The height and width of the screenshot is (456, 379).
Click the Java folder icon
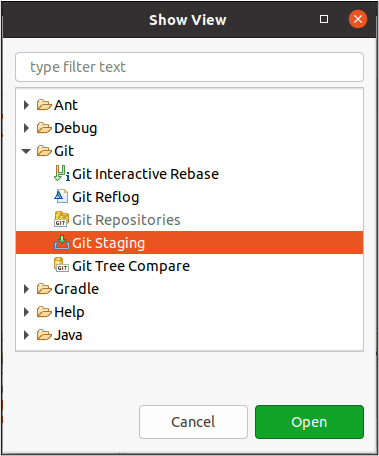(x=44, y=335)
